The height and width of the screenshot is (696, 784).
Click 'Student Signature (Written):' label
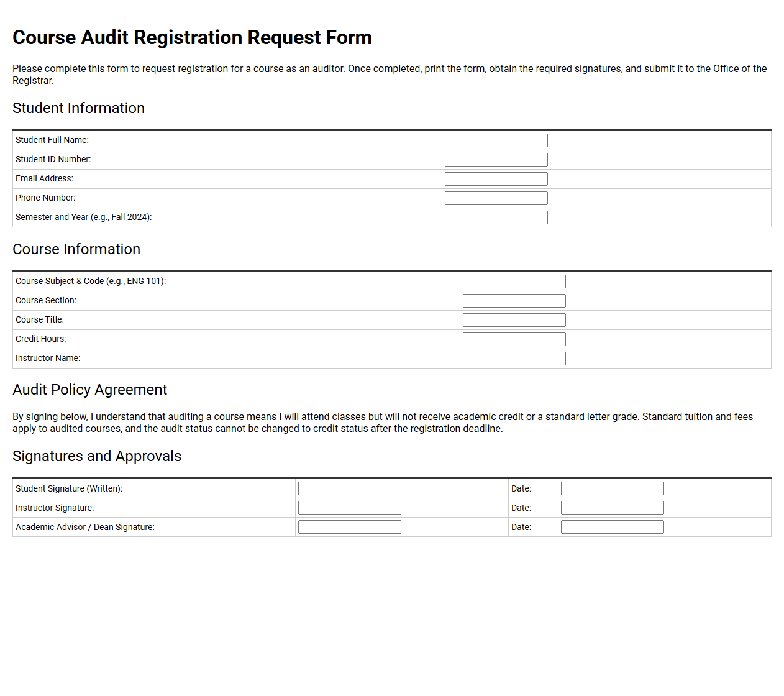tap(69, 489)
